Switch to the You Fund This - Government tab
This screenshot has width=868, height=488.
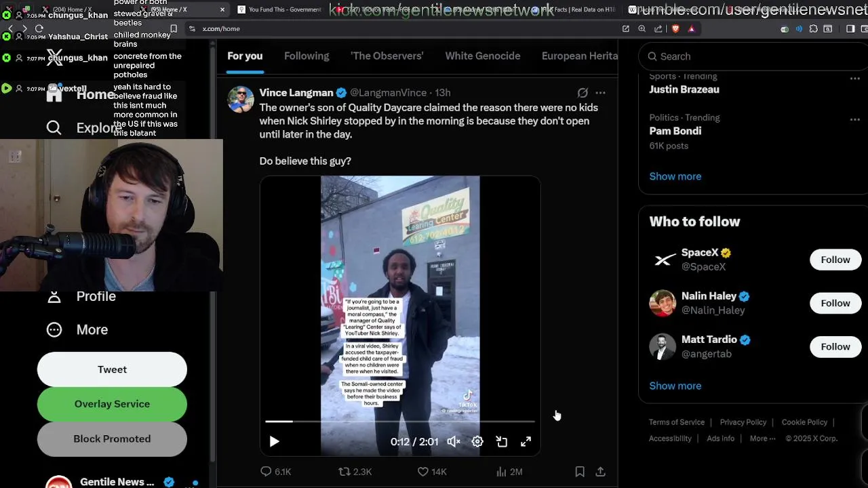coord(279,9)
